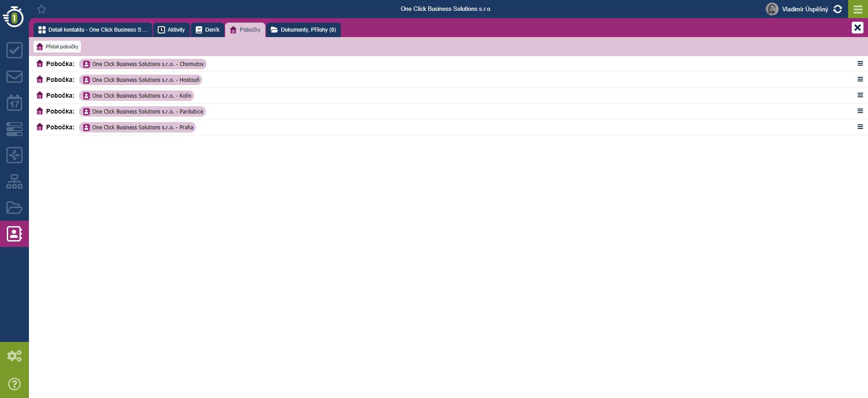
Task: Select the Pobočky tab
Action: tap(245, 30)
